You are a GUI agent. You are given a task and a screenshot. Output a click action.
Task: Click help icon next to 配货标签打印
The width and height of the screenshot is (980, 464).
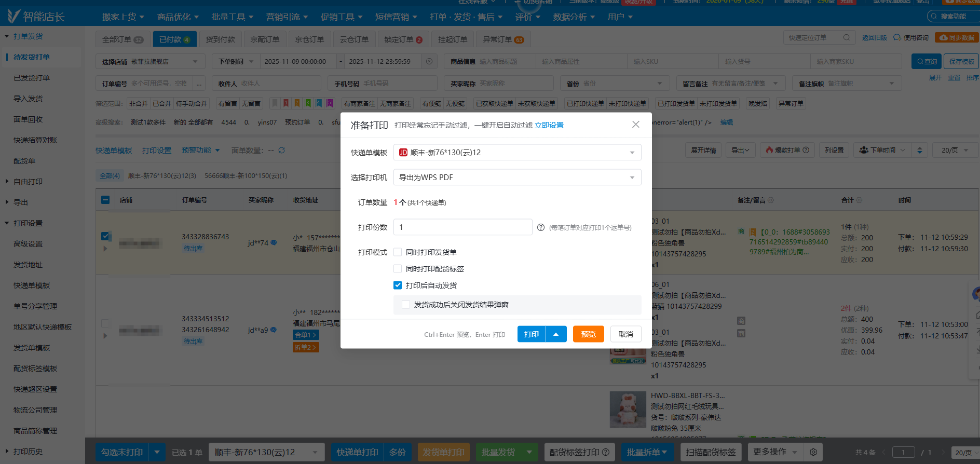pos(606,452)
